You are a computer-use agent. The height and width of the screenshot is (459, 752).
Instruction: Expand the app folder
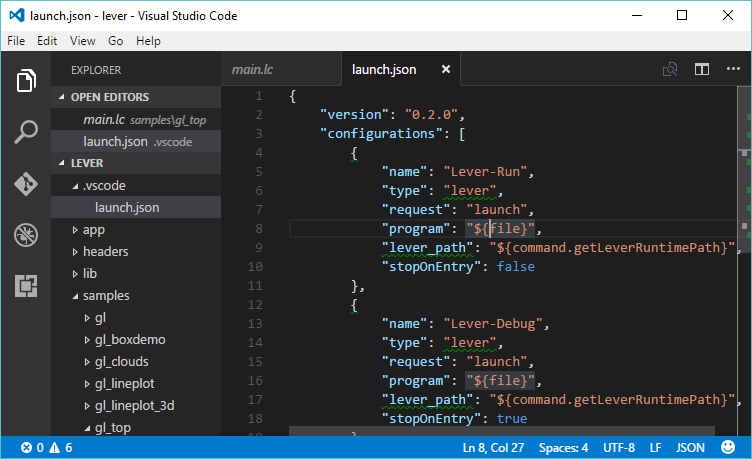(94, 230)
